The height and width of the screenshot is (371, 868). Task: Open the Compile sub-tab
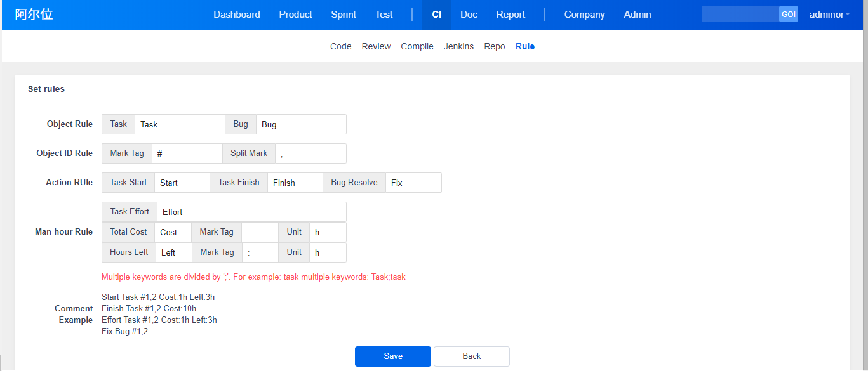pyautogui.click(x=417, y=46)
